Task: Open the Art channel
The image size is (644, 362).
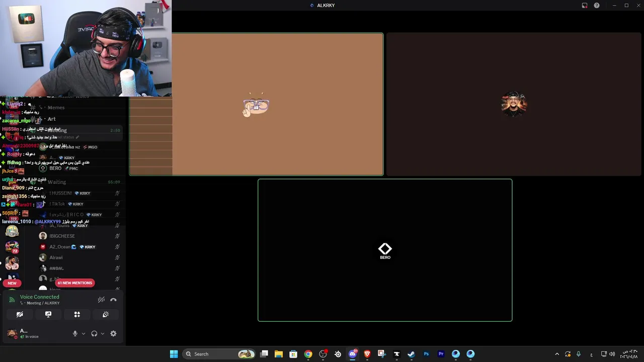Action: pos(51,119)
